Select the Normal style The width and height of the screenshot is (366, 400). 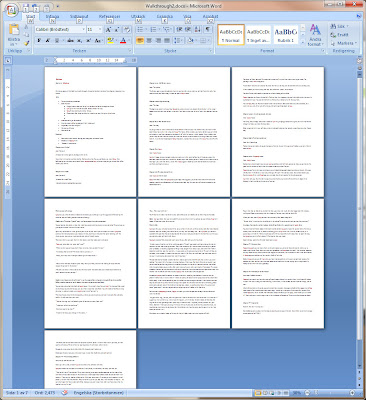coord(231,35)
